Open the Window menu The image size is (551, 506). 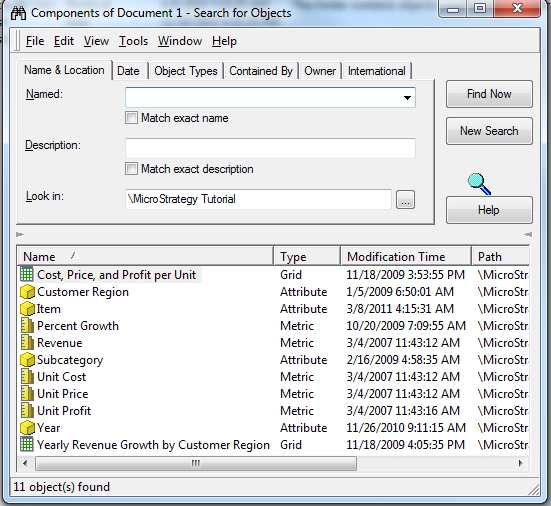pyautogui.click(x=180, y=41)
